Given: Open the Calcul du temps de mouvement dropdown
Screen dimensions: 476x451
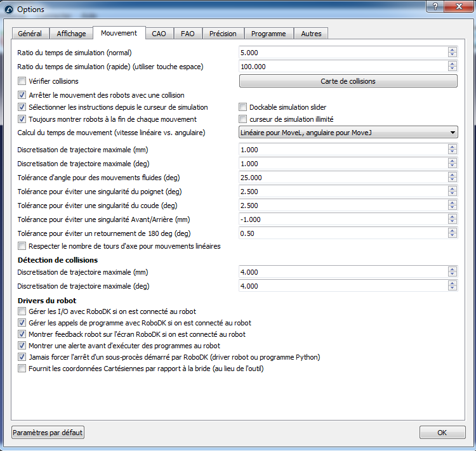Looking at the screenshot, I should pos(348,133).
